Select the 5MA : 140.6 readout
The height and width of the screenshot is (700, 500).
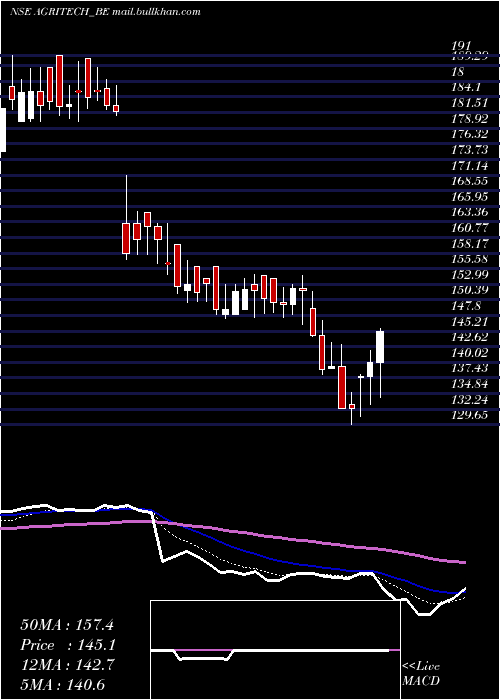tap(62, 685)
